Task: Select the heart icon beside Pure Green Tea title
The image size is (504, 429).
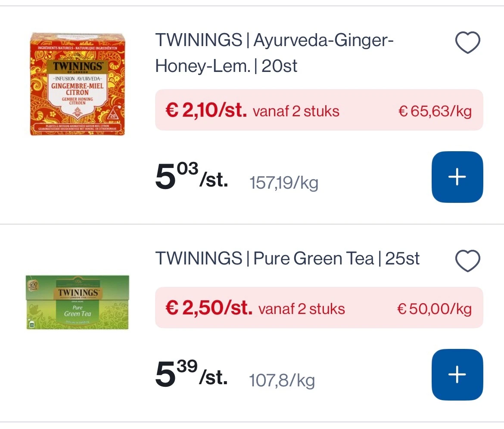Action: pos(468,260)
